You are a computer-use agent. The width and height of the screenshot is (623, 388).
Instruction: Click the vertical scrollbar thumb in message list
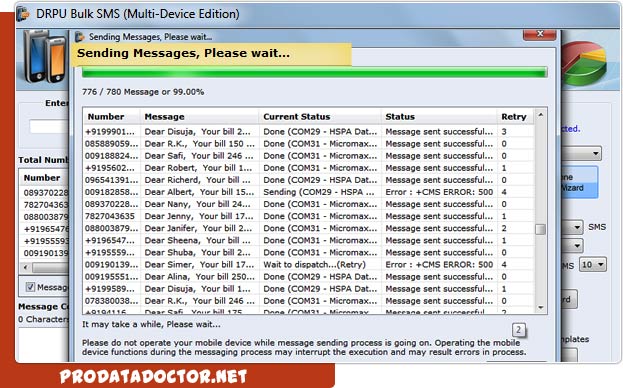pyautogui.click(x=540, y=229)
